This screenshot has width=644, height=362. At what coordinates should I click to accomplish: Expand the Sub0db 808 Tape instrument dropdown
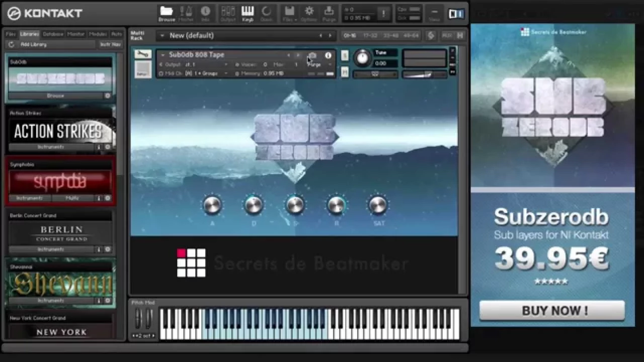(163, 55)
